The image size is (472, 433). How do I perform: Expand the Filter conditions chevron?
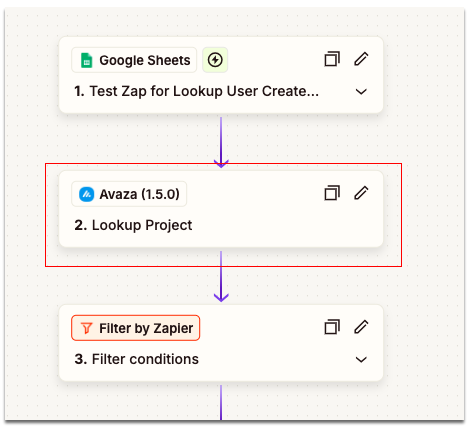(x=361, y=359)
